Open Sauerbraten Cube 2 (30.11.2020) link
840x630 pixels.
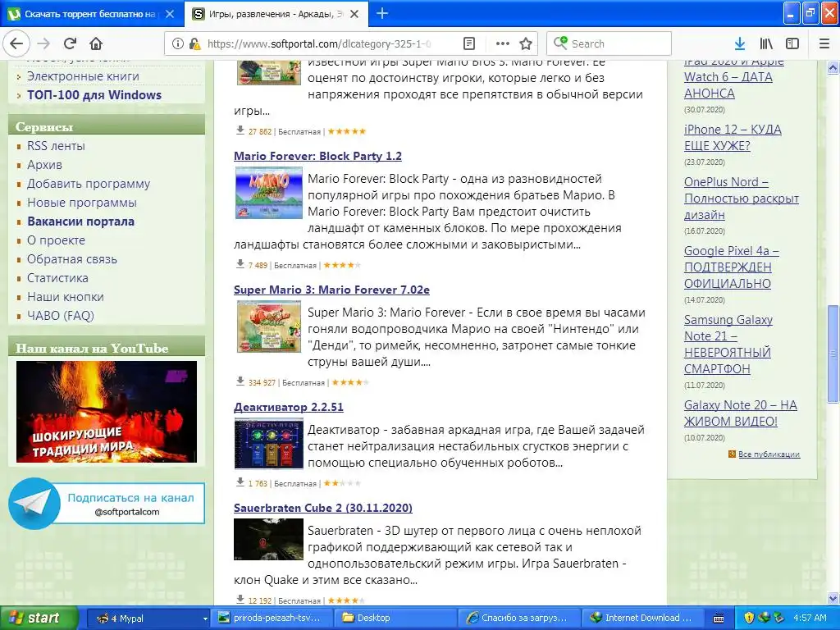click(x=323, y=508)
